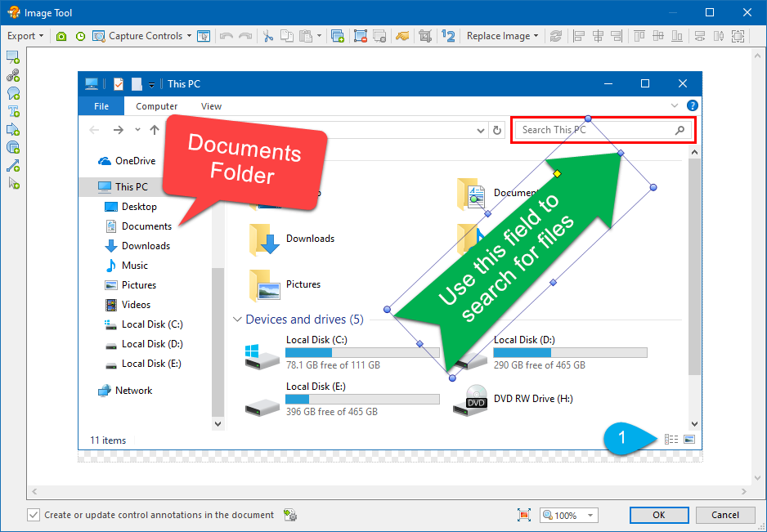Screen dimensions: 767x532
Task: Click the delete object icon with red minus
Action: pyautogui.click(x=361, y=36)
